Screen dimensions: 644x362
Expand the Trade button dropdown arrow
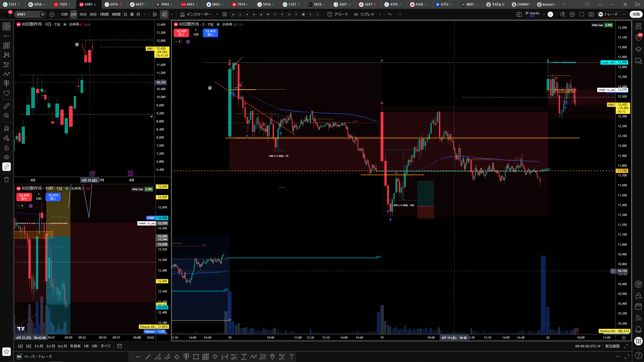click(624, 14)
